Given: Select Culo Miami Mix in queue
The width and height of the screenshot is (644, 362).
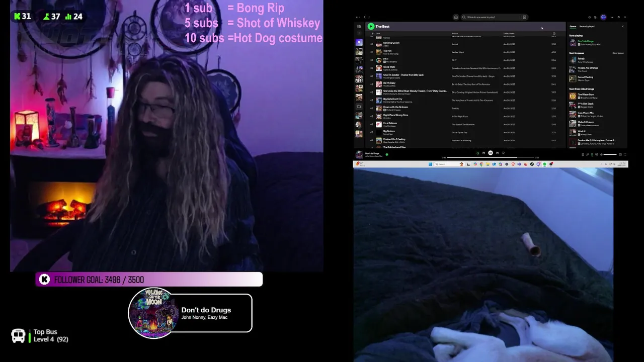Looking at the screenshot, I should click(596, 114).
